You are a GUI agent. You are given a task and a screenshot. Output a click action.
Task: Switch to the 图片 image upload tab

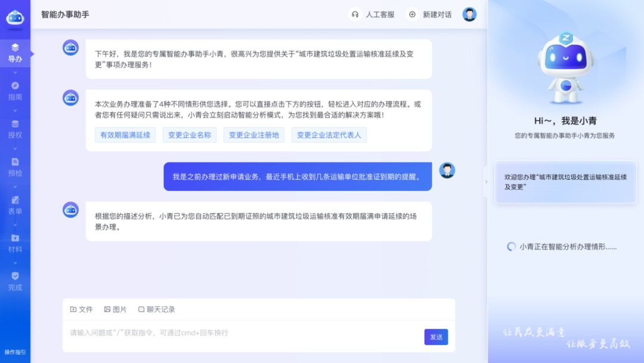[115, 309]
